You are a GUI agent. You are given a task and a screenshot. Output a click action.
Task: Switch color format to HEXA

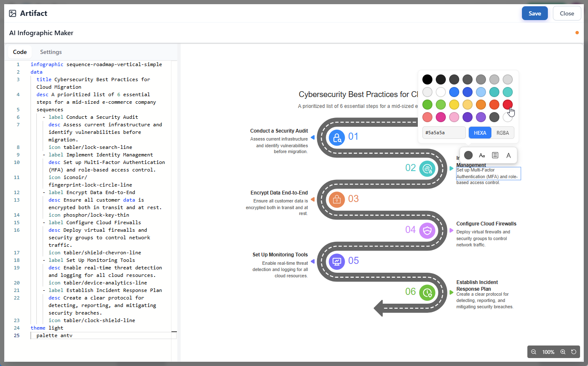[x=480, y=133]
